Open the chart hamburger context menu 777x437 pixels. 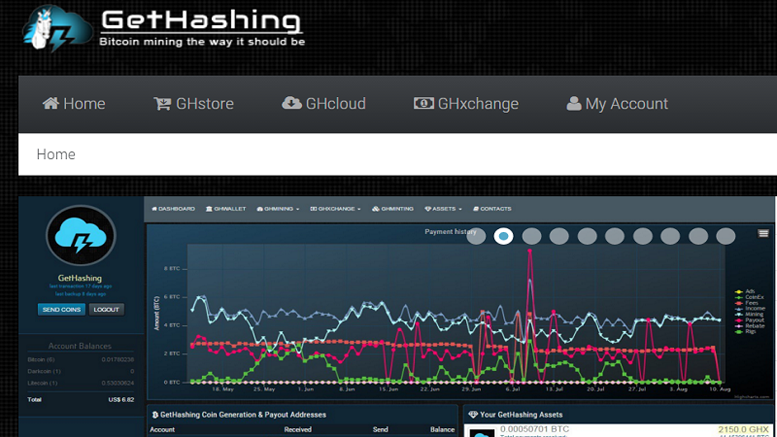[x=763, y=233]
